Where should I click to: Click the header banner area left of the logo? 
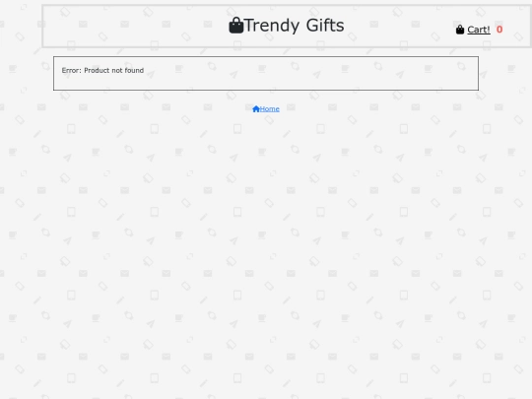(x=136, y=26)
